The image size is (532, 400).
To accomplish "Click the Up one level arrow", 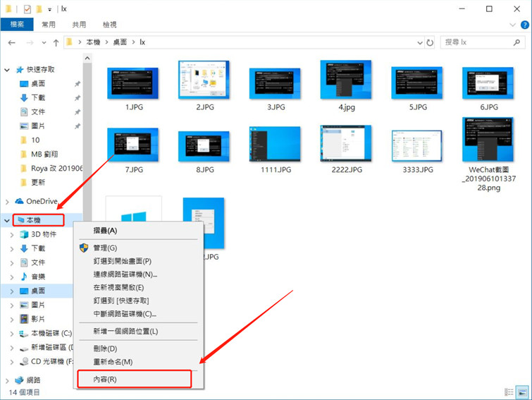I will 56,43.
